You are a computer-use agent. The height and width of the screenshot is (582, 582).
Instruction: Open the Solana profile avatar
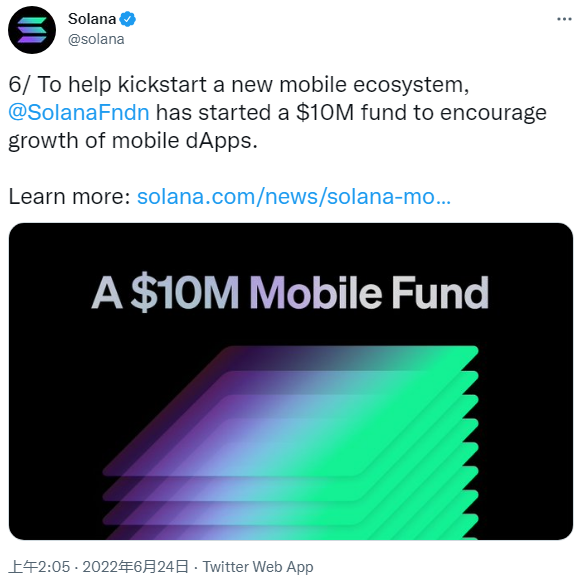click(x=32, y=30)
